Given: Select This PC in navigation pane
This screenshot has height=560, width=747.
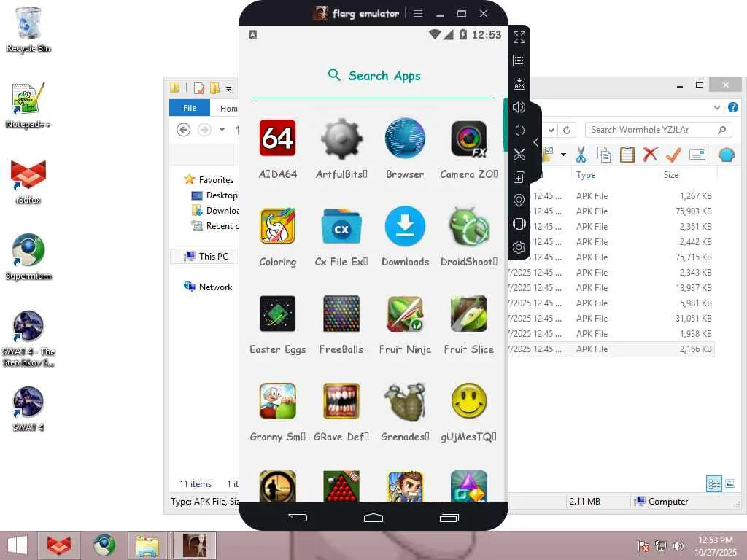Looking at the screenshot, I should (213, 256).
